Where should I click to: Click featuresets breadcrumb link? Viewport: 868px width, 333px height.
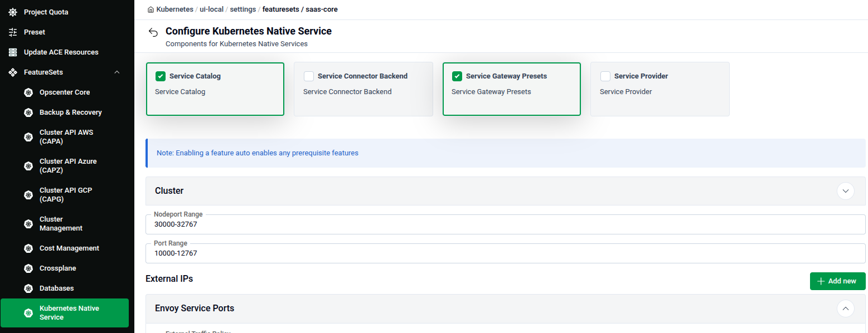pos(281,9)
